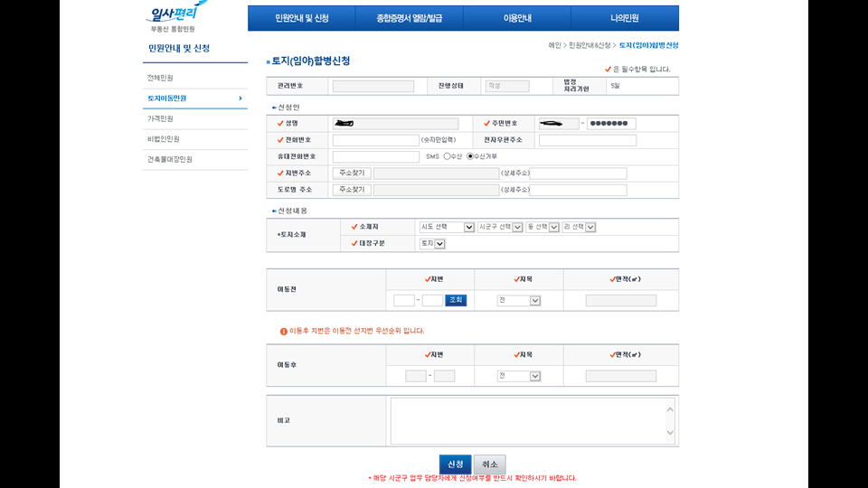Open the 민원안내 및 신청 menu
Image resolution: width=868 pixels, height=488 pixels.
tap(302, 18)
